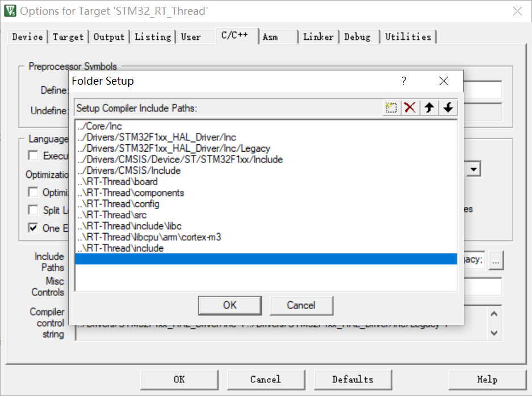Click the Misc Controls input field
The width and height of the screenshot is (532, 396).
click(x=482, y=287)
